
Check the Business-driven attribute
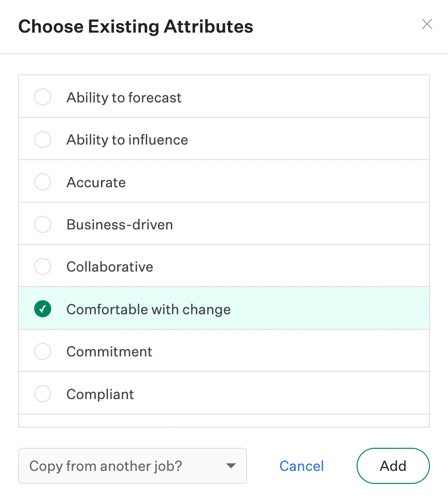pos(43,224)
